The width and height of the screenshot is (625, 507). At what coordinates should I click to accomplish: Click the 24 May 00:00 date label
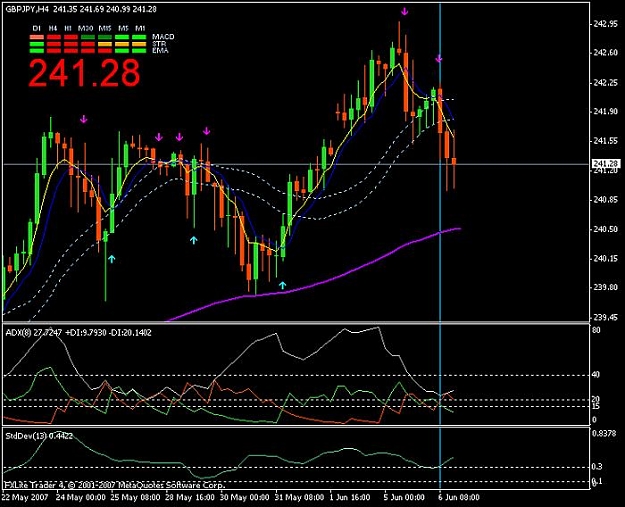click(x=81, y=497)
